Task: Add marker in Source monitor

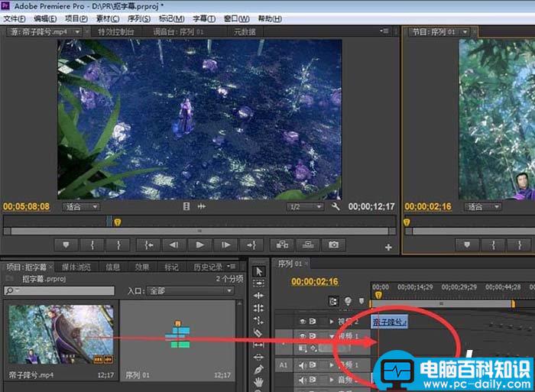Action: [66, 245]
